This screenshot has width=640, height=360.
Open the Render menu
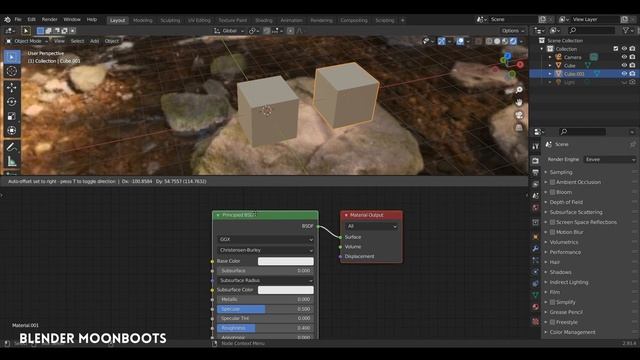49,20
